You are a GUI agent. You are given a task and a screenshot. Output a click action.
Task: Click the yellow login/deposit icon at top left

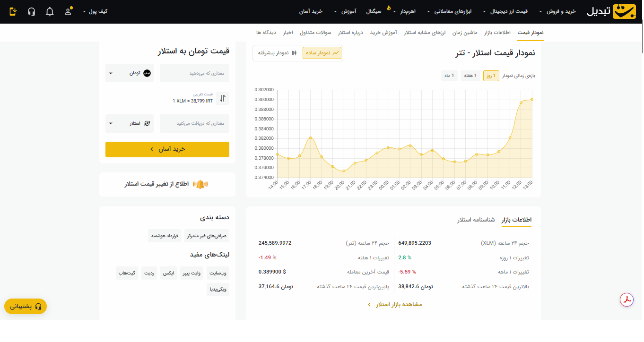tap(13, 11)
